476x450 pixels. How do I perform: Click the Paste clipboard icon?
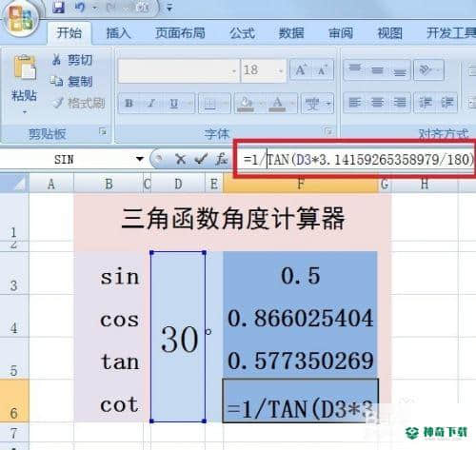[x=25, y=68]
